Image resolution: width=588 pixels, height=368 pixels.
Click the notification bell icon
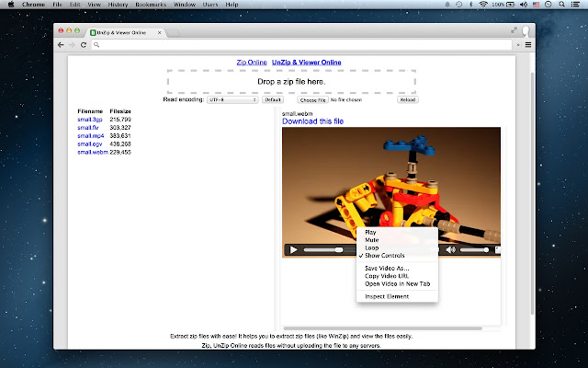tap(447, 5)
